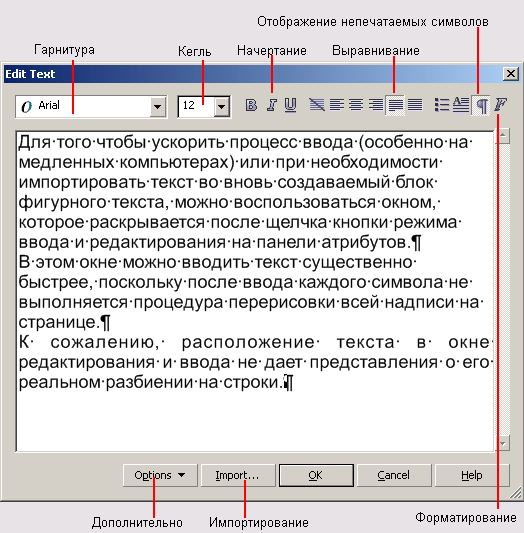Confirm with the OK button
Image resolution: width=524 pixels, height=533 pixels.
point(316,475)
